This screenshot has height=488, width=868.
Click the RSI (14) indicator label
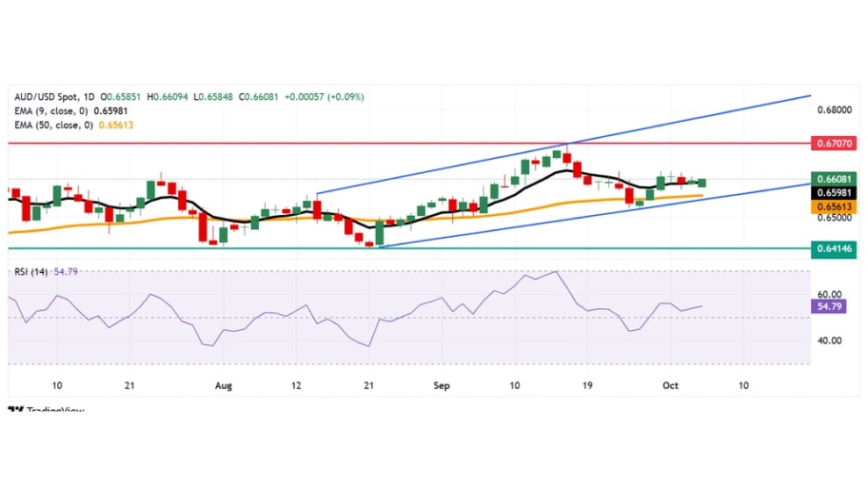tap(32, 271)
